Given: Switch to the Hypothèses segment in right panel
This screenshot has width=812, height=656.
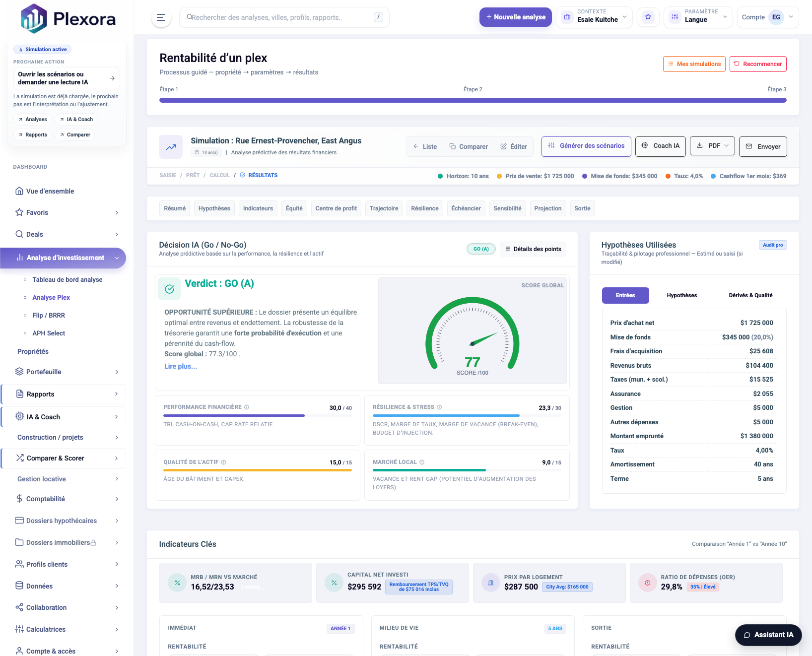Looking at the screenshot, I should (x=681, y=295).
